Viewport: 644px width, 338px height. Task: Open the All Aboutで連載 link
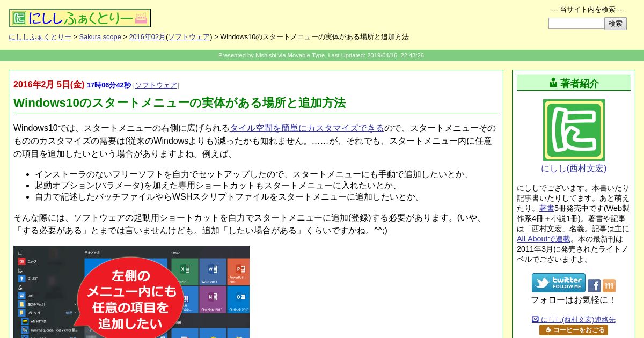[x=544, y=239]
